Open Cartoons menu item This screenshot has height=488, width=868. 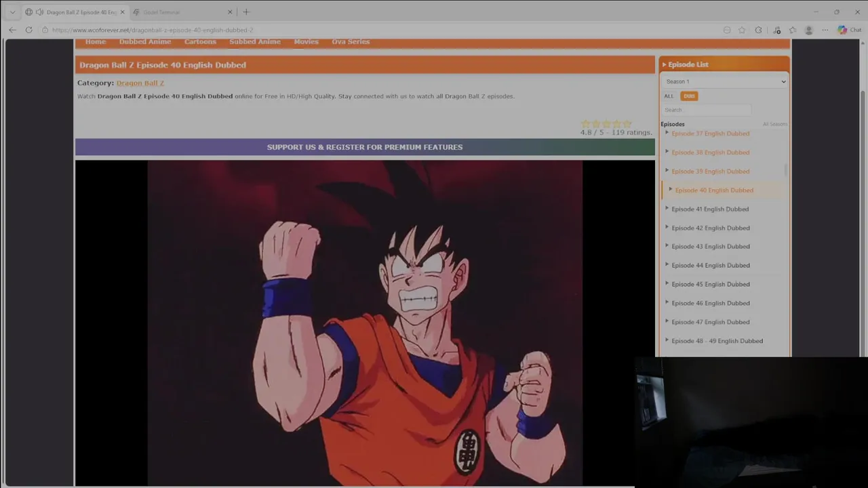(200, 41)
